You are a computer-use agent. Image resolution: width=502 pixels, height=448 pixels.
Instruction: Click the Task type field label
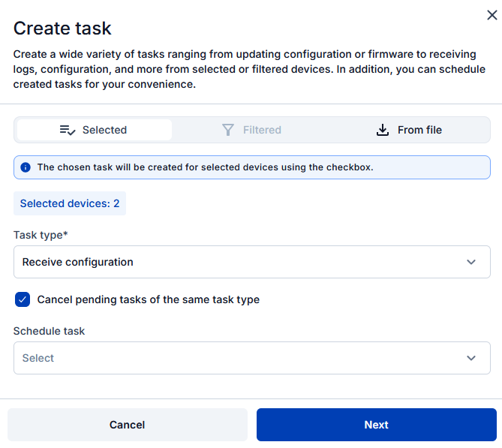point(40,235)
